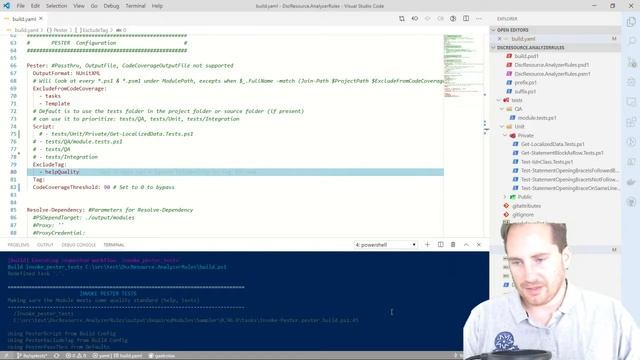640x360 pixels.
Task: Split the terminal pane
Action: coord(440,244)
